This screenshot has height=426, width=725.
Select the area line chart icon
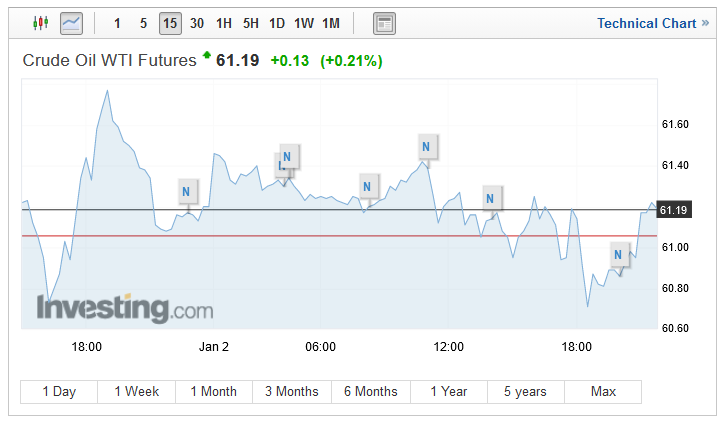[x=71, y=23]
